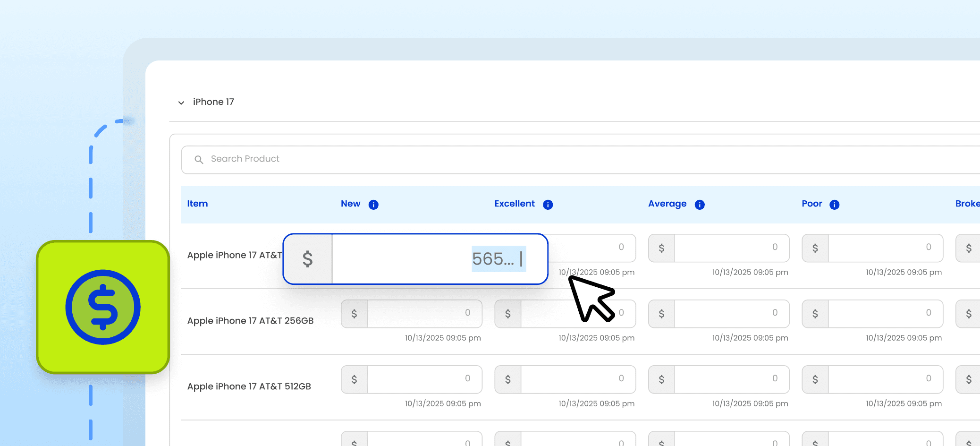Image resolution: width=980 pixels, height=446 pixels.
Task: Open the info icon beside Poor
Action: click(x=835, y=205)
